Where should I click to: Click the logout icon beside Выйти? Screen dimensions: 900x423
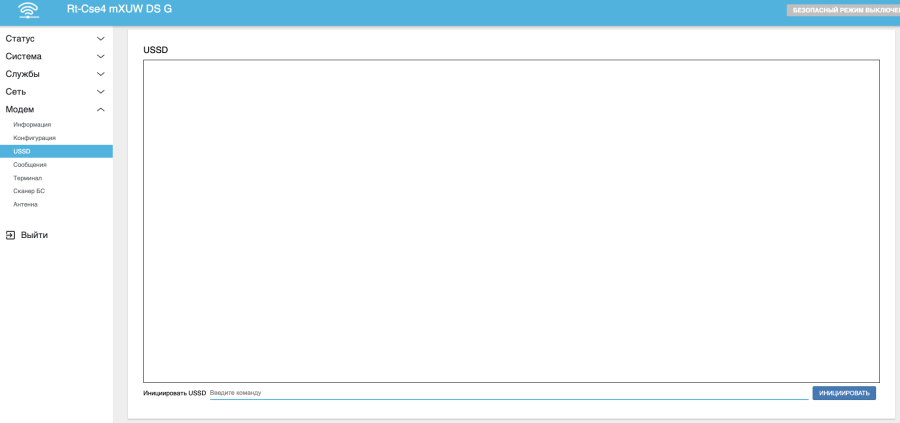[10, 235]
